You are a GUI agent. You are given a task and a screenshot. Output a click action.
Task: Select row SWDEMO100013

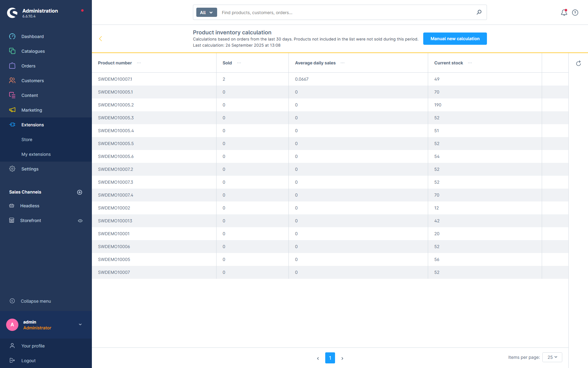coord(330,221)
